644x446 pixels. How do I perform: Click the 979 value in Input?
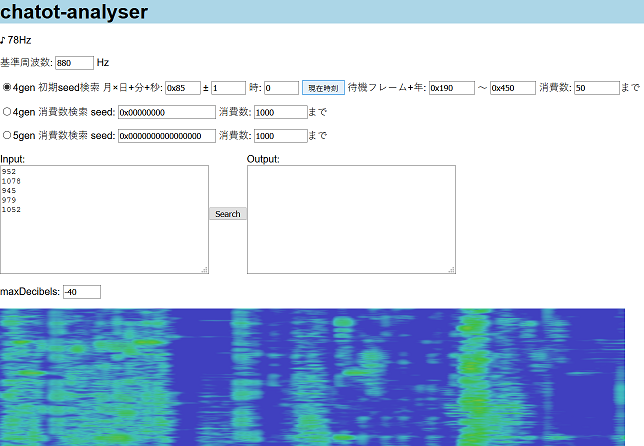tap(9, 200)
